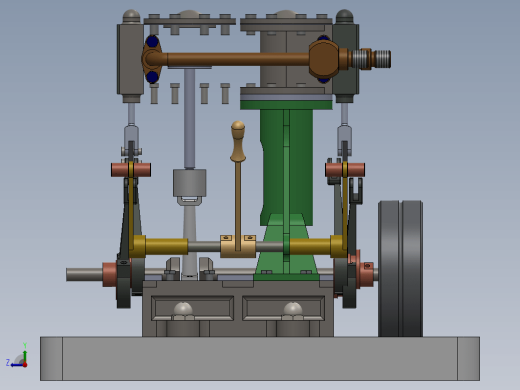The image size is (520, 390).
Task: Select the brass clamp block holding lever
Action: tap(238, 246)
